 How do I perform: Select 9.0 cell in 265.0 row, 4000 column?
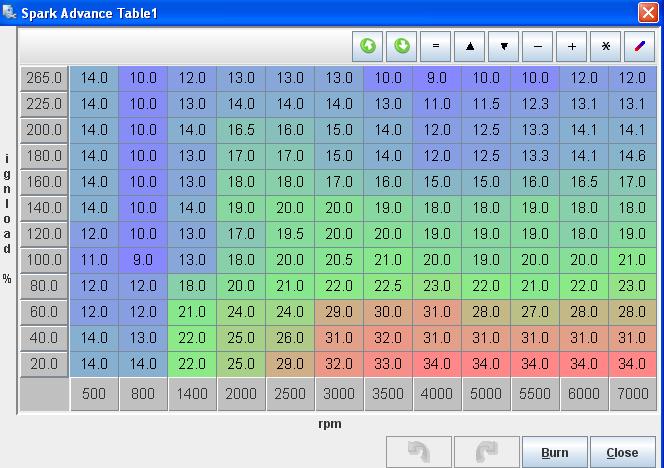437,78
